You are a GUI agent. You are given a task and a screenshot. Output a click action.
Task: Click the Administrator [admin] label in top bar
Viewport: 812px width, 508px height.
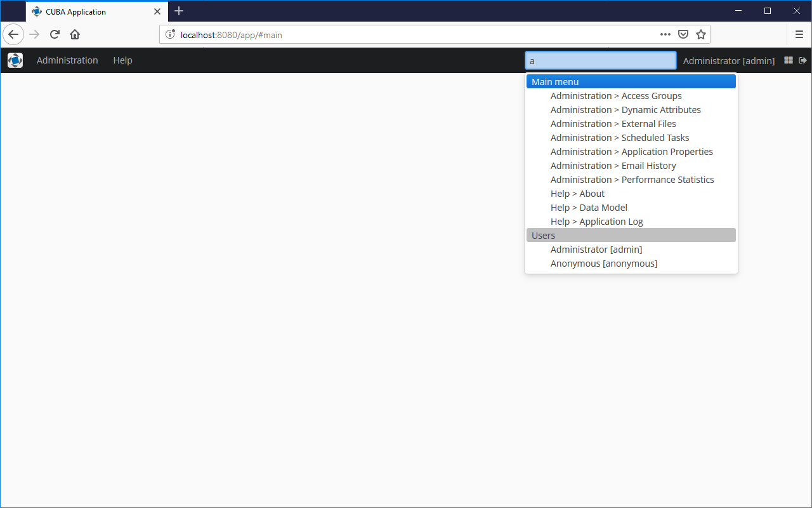pos(729,61)
